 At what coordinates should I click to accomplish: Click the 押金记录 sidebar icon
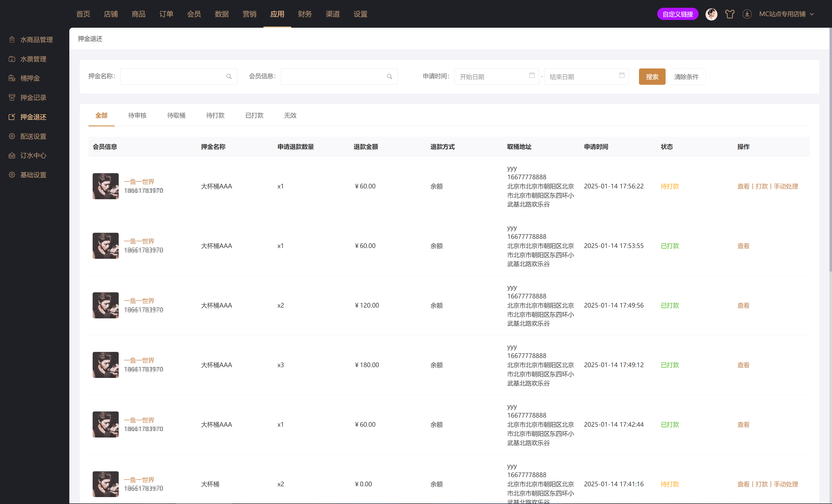coord(12,98)
